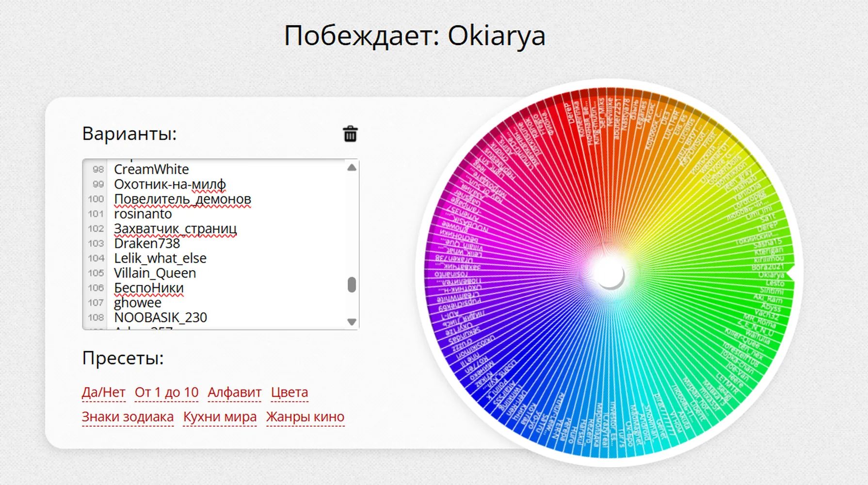This screenshot has width=868, height=485.
Task: Click the Побеждает: Okiarya heading
Action: point(415,36)
